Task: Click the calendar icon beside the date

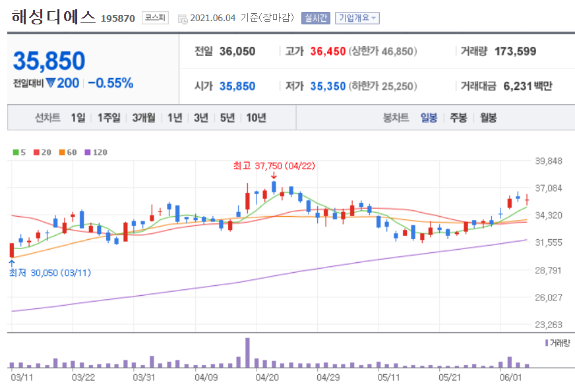Action: [x=182, y=18]
